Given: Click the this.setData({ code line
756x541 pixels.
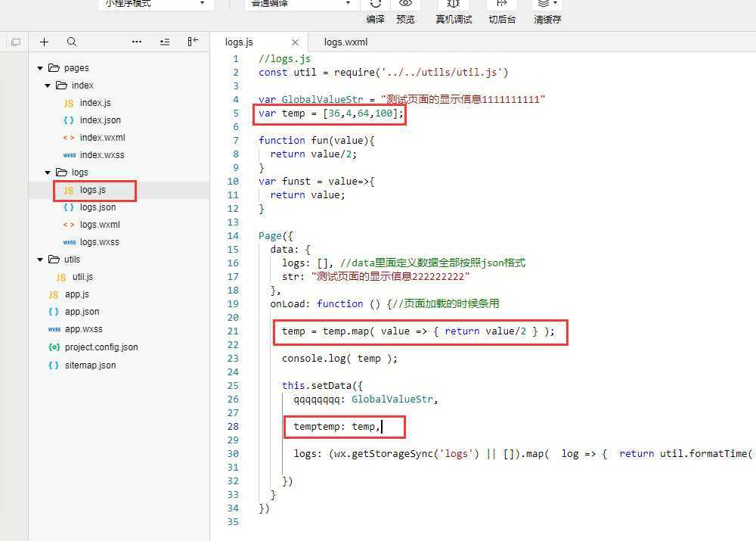Looking at the screenshot, I should [322, 386].
